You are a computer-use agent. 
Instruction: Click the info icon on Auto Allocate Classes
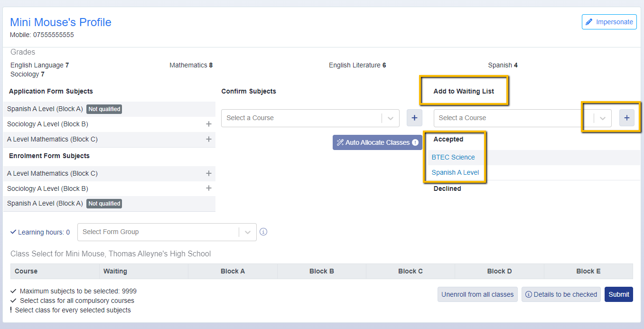point(415,142)
